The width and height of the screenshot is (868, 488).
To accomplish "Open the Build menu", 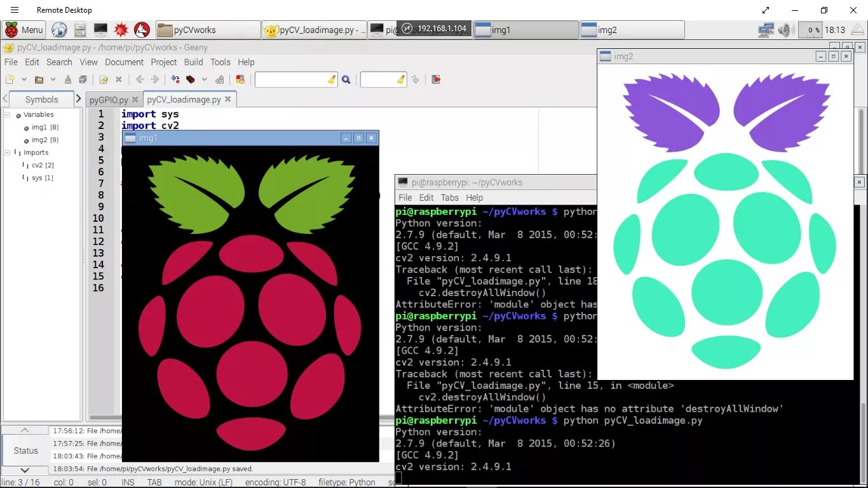I will [x=194, y=62].
